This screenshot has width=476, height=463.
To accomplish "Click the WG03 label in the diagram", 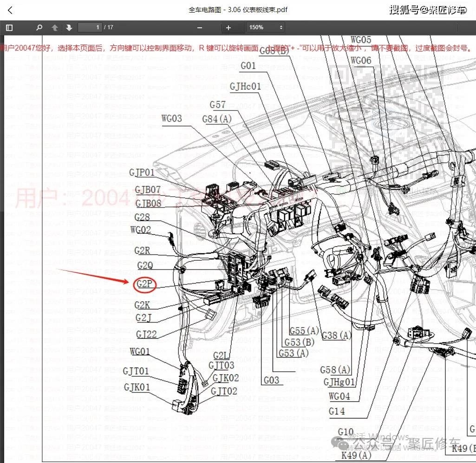I will click(172, 119).
